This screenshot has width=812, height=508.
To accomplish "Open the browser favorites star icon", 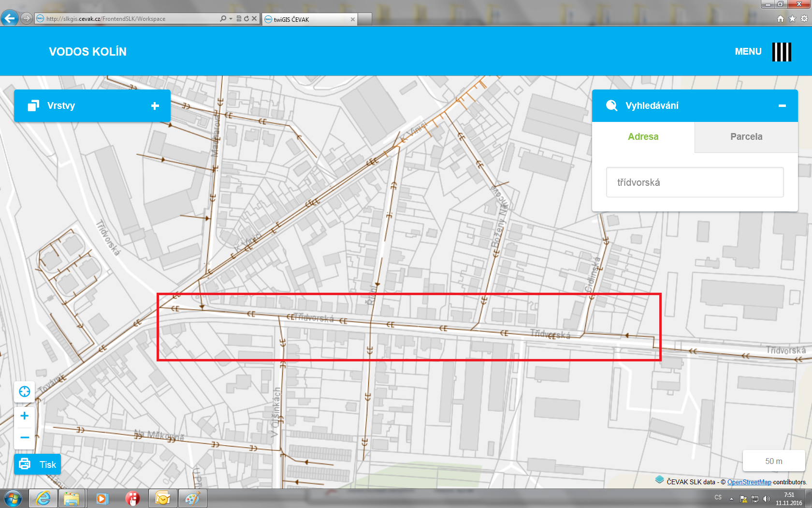I will point(792,19).
